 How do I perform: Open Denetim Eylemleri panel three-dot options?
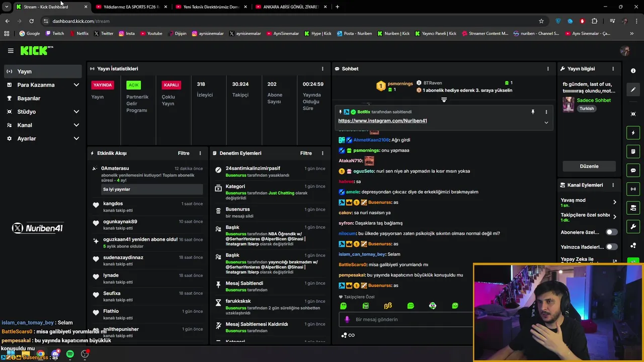coord(323,153)
